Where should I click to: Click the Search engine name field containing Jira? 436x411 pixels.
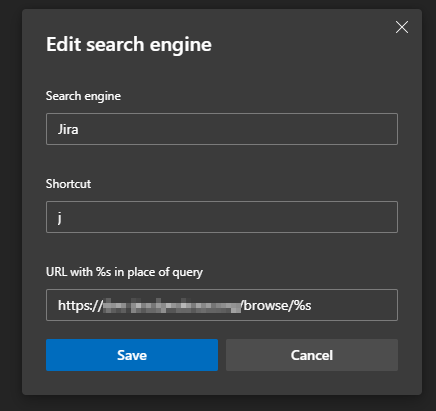pos(222,129)
